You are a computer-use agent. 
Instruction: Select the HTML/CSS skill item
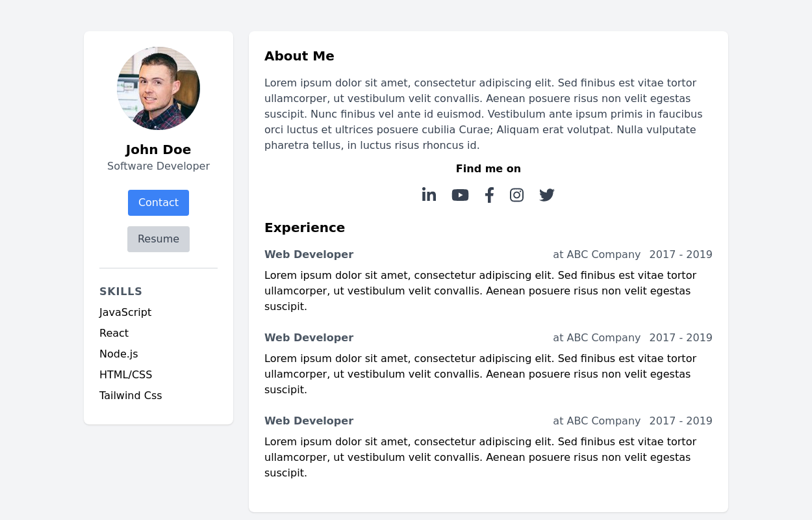(126, 375)
